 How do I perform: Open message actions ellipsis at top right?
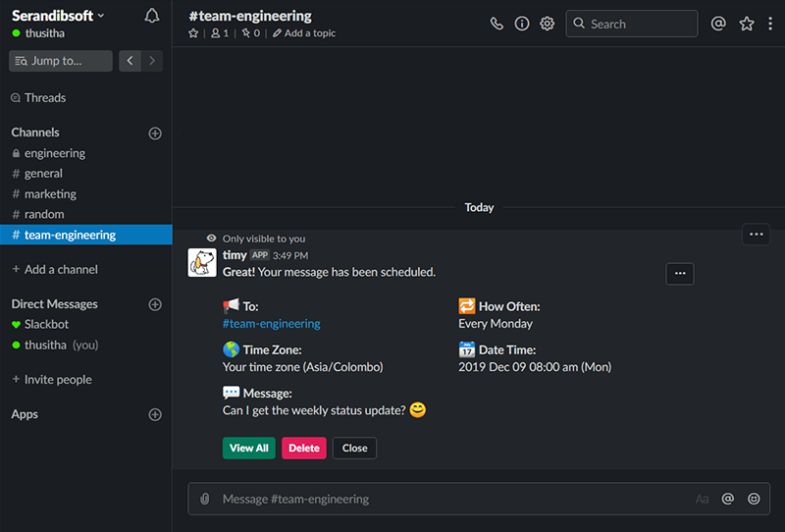(x=756, y=234)
